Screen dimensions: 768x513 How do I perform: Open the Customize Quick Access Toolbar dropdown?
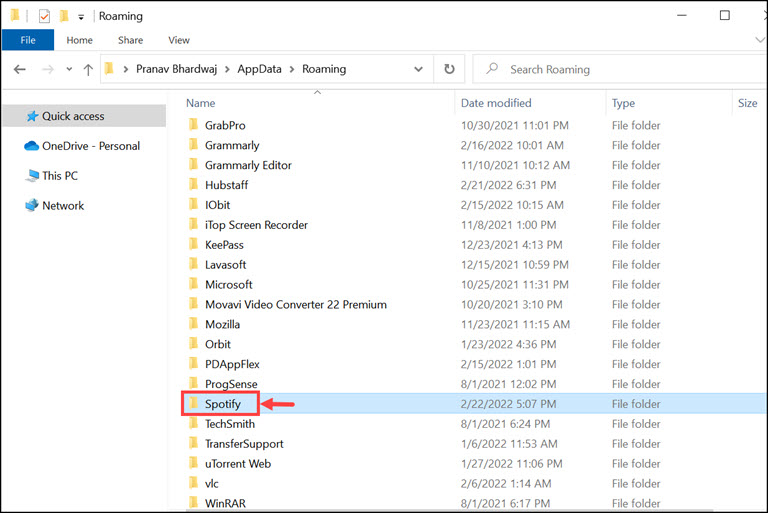pos(81,17)
